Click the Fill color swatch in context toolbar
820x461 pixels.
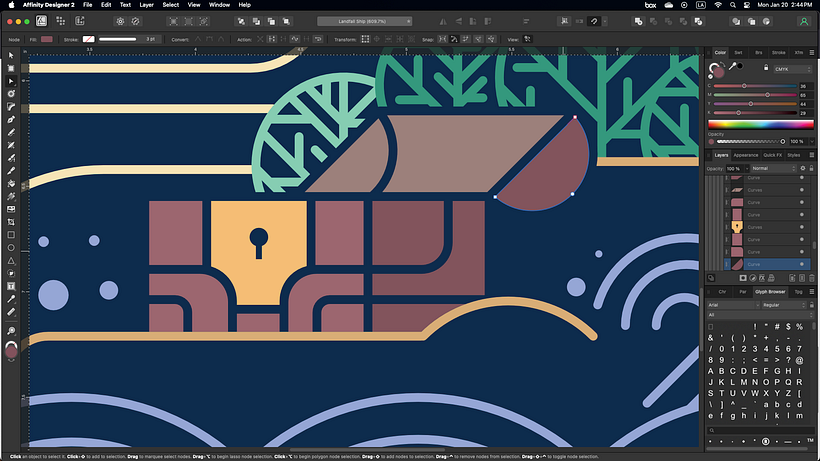tap(47, 38)
